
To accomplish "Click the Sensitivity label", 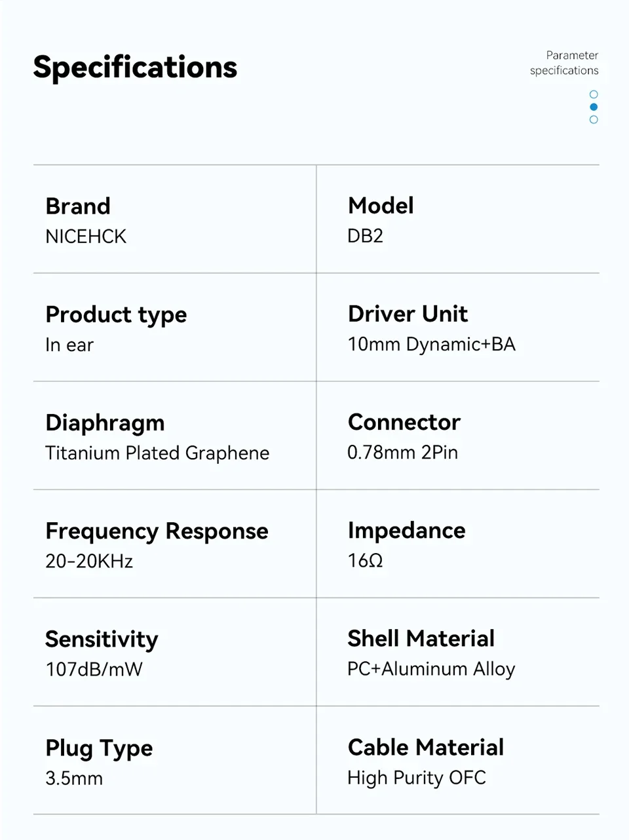I will (x=102, y=640).
